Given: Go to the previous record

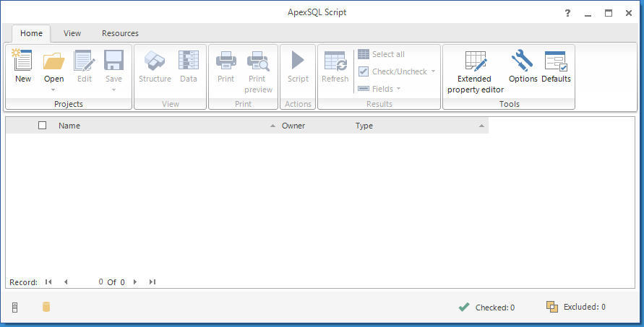Looking at the screenshot, I should [x=66, y=282].
